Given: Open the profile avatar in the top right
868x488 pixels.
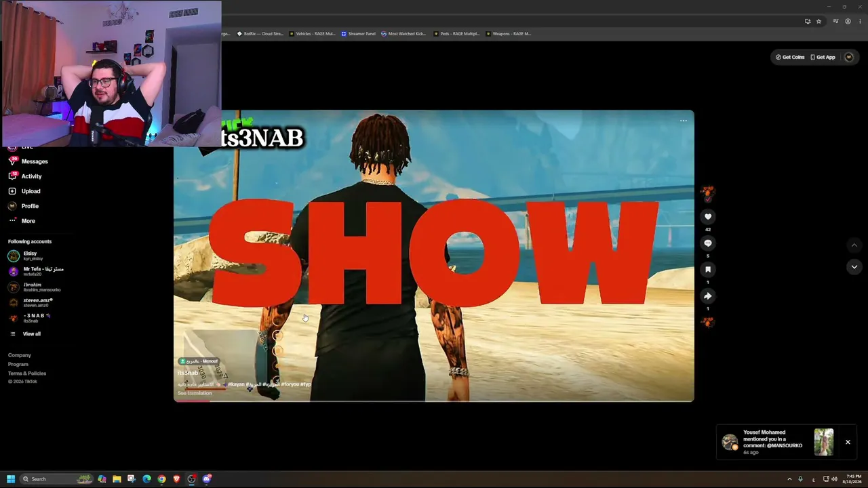Looking at the screenshot, I should tap(849, 57).
